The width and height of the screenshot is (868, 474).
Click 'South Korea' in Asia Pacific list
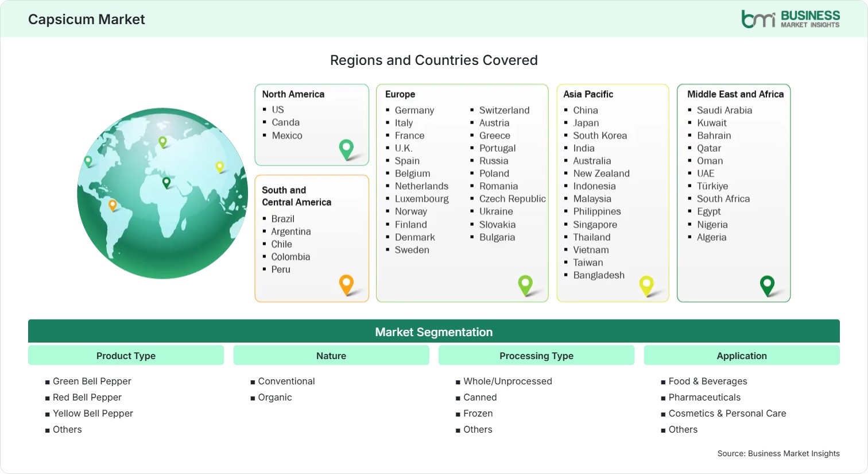point(600,136)
